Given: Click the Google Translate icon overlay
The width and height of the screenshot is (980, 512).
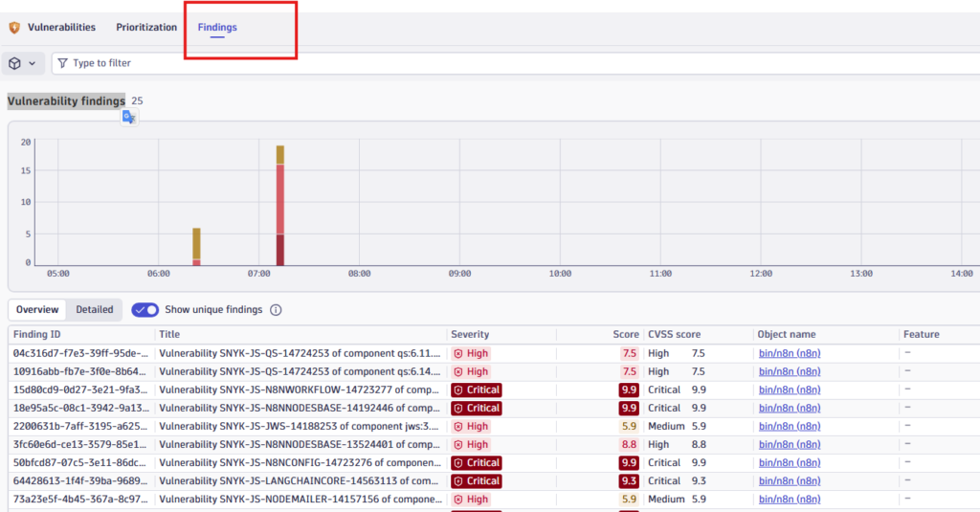Looking at the screenshot, I should 129,117.
